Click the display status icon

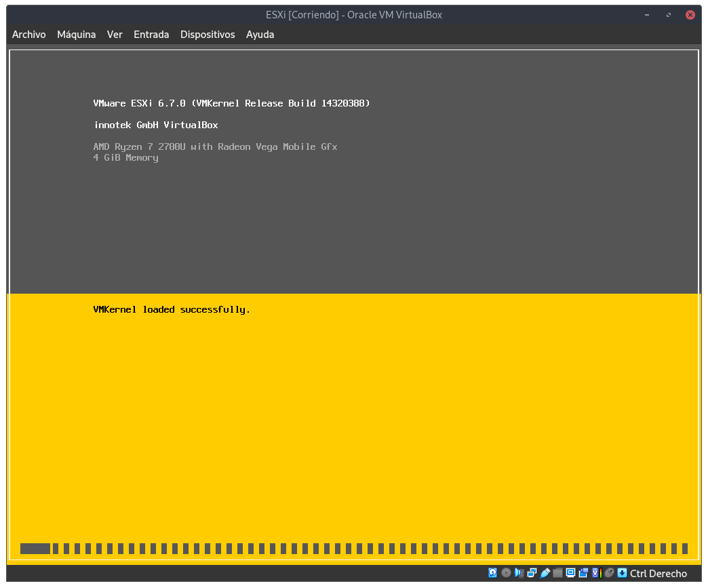pyautogui.click(x=571, y=572)
